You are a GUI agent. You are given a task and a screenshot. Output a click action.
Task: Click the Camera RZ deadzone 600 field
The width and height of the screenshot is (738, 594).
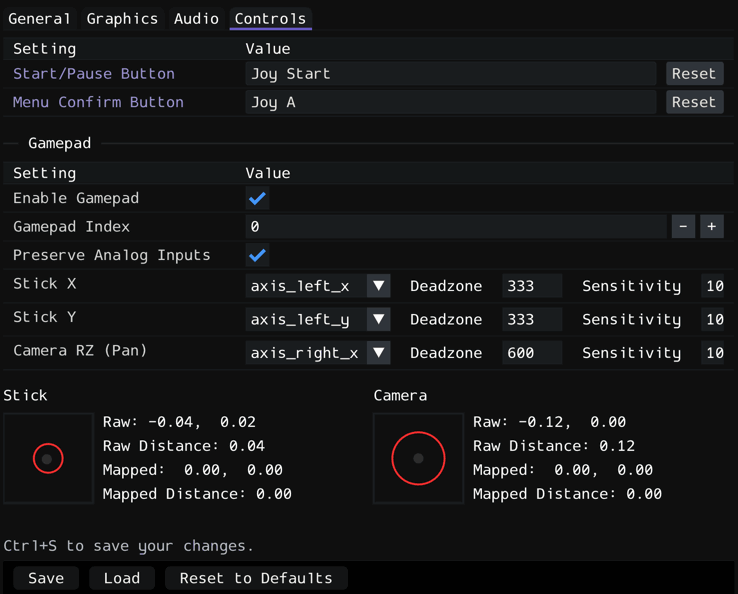(532, 353)
